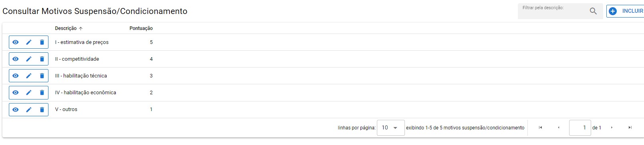Delete the 'V - outros' entry

42,109
